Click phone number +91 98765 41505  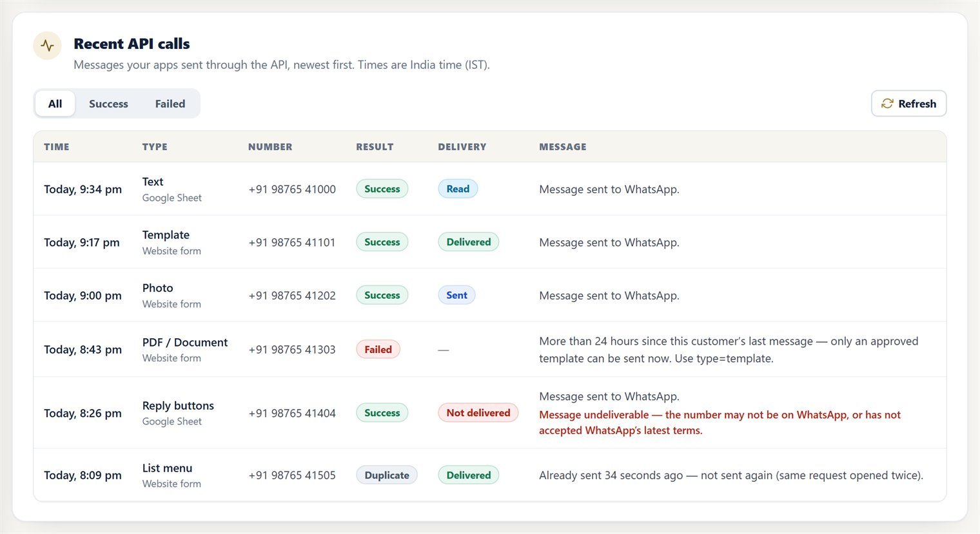pyautogui.click(x=292, y=475)
